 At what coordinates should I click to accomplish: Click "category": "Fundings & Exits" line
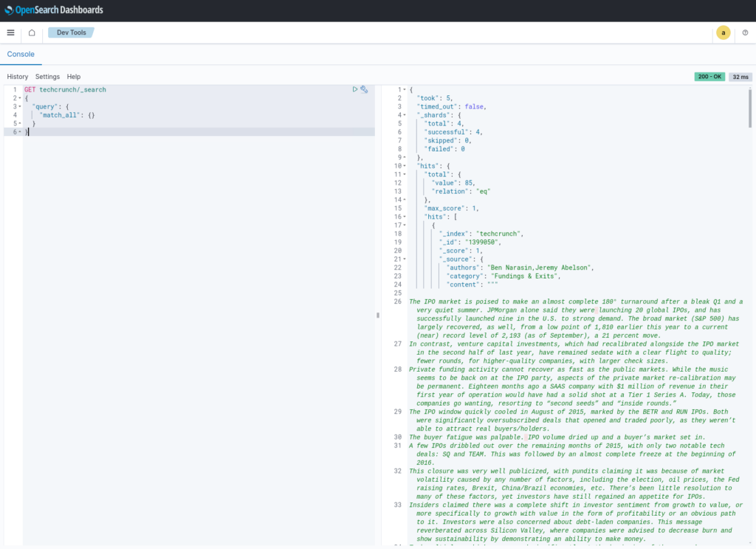click(504, 276)
